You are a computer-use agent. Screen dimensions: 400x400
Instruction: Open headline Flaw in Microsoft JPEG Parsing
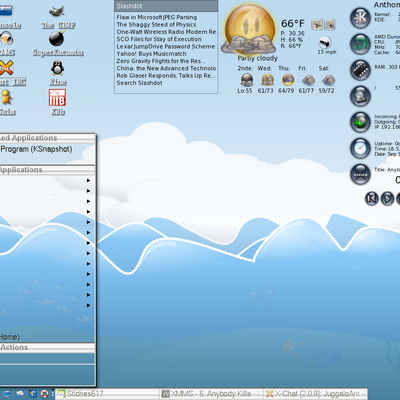(x=157, y=17)
